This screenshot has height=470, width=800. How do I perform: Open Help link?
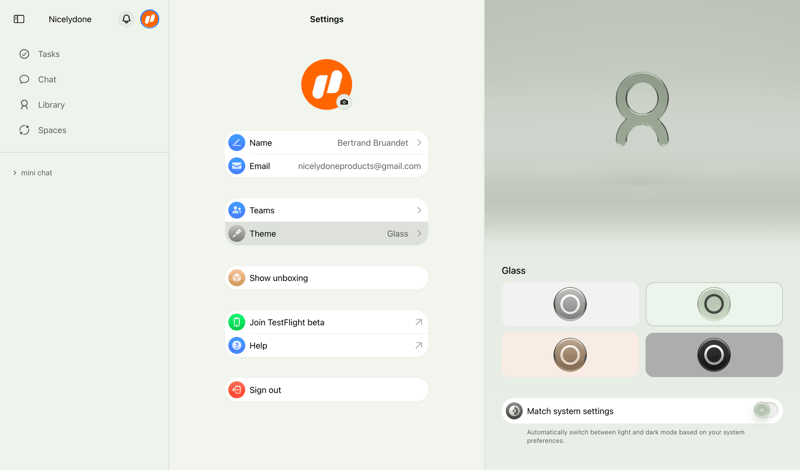point(327,345)
